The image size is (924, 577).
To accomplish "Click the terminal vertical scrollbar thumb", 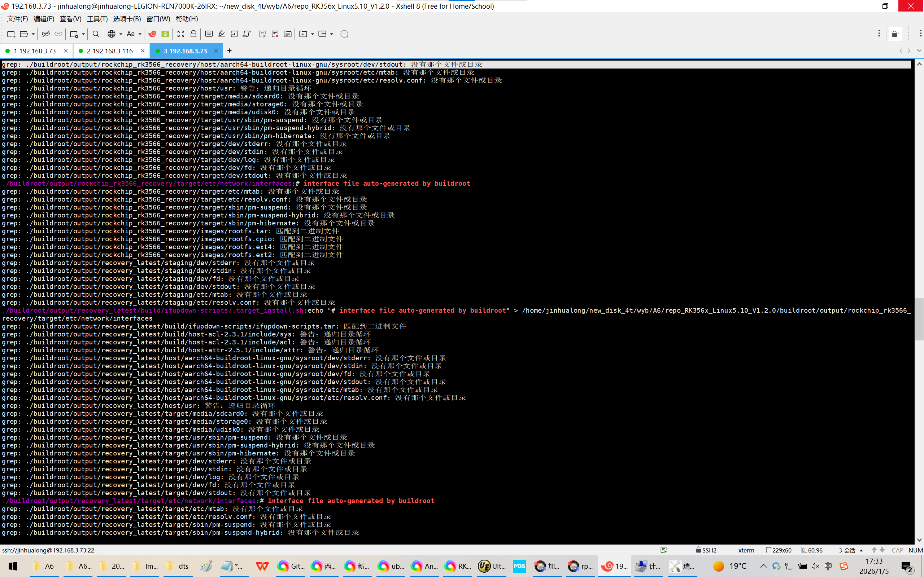I will pyautogui.click(x=919, y=319).
